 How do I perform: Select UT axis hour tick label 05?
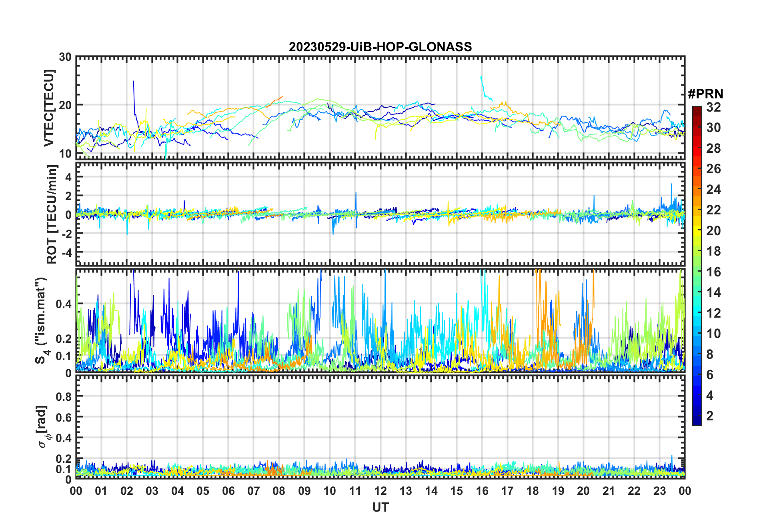[x=203, y=491]
